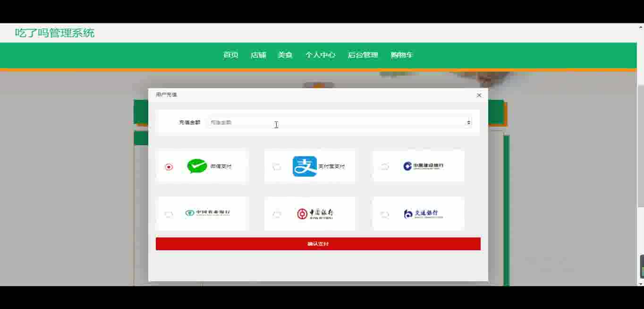This screenshot has width=644, height=309.
Task: Open the 购物车 nav item
Action: tap(402, 55)
